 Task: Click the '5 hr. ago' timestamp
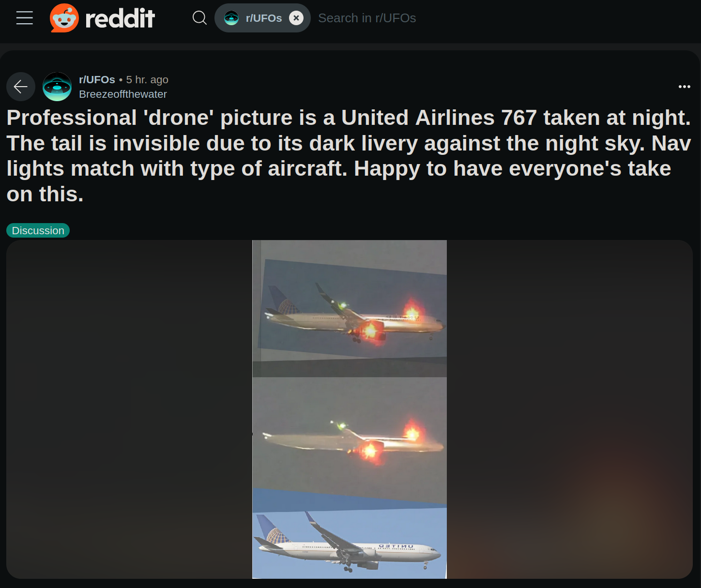click(147, 79)
